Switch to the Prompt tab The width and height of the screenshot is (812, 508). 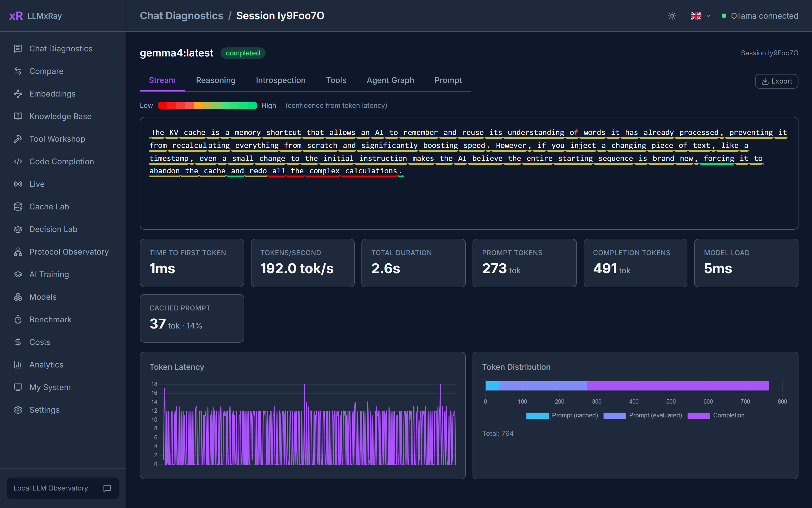(448, 80)
